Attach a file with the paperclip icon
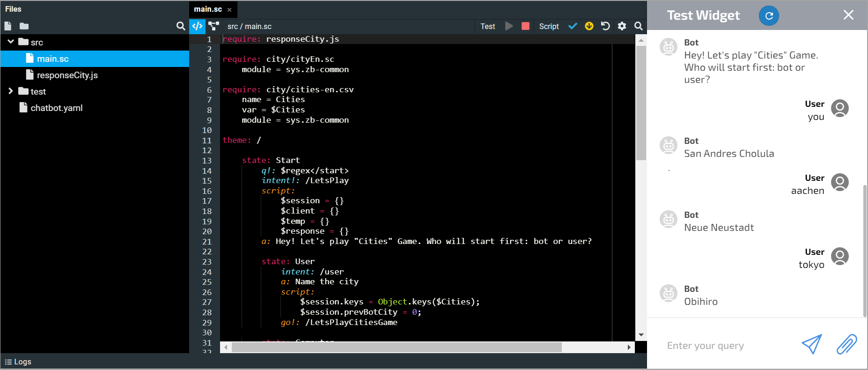The image size is (868, 370). point(846,344)
